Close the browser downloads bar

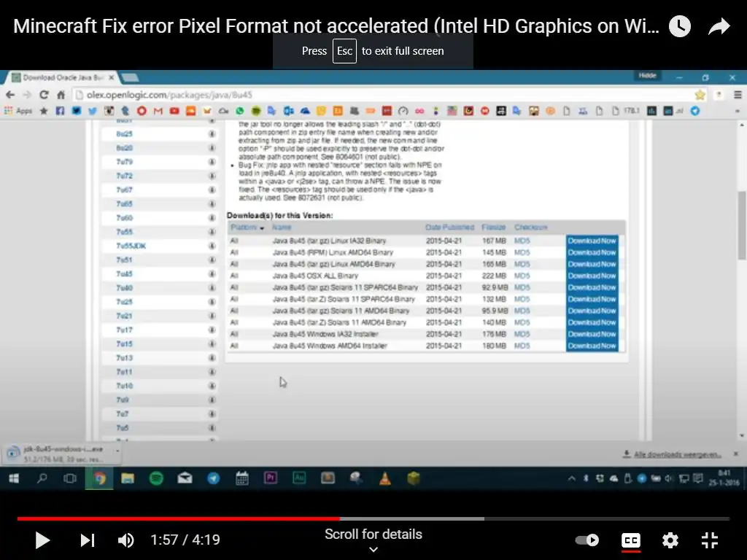735,454
